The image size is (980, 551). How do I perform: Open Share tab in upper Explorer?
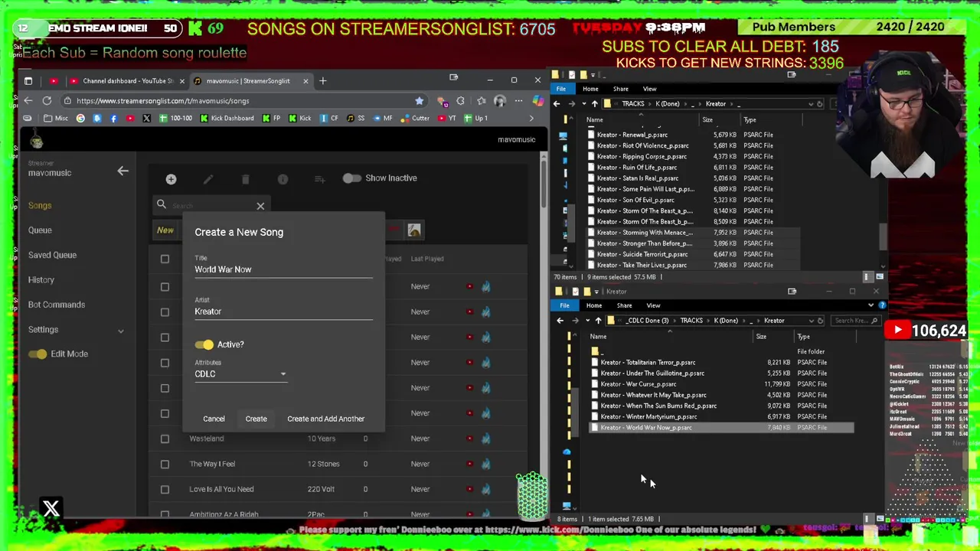click(x=620, y=89)
